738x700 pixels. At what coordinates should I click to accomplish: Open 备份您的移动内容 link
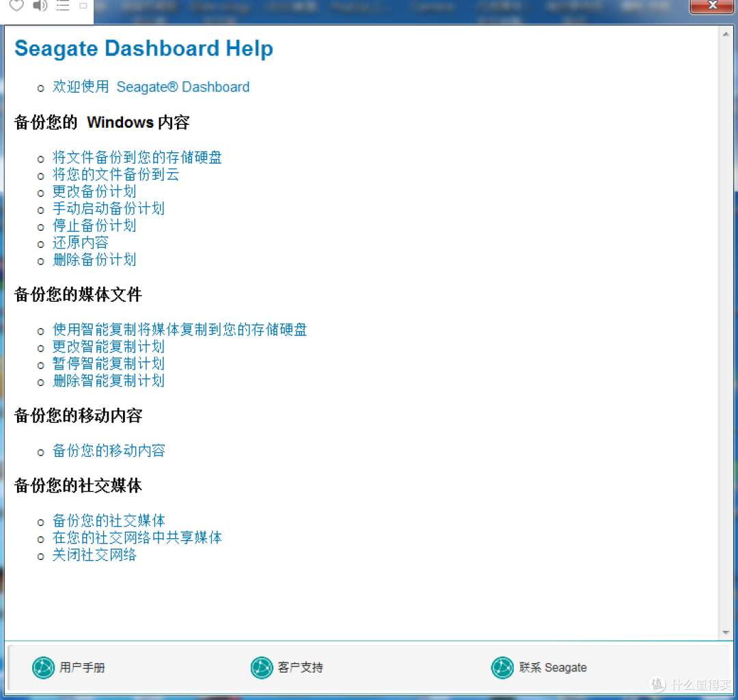[x=109, y=451]
